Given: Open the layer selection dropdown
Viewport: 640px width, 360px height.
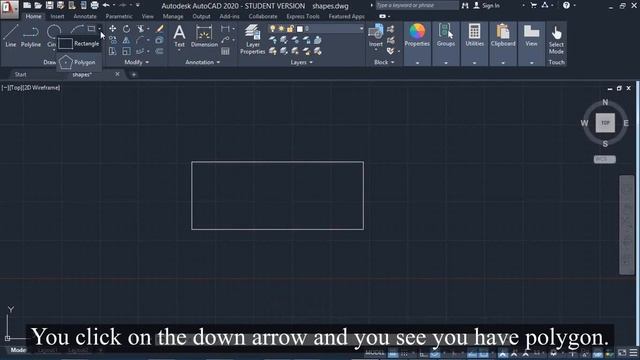Looking at the screenshot, I should [361, 29].
